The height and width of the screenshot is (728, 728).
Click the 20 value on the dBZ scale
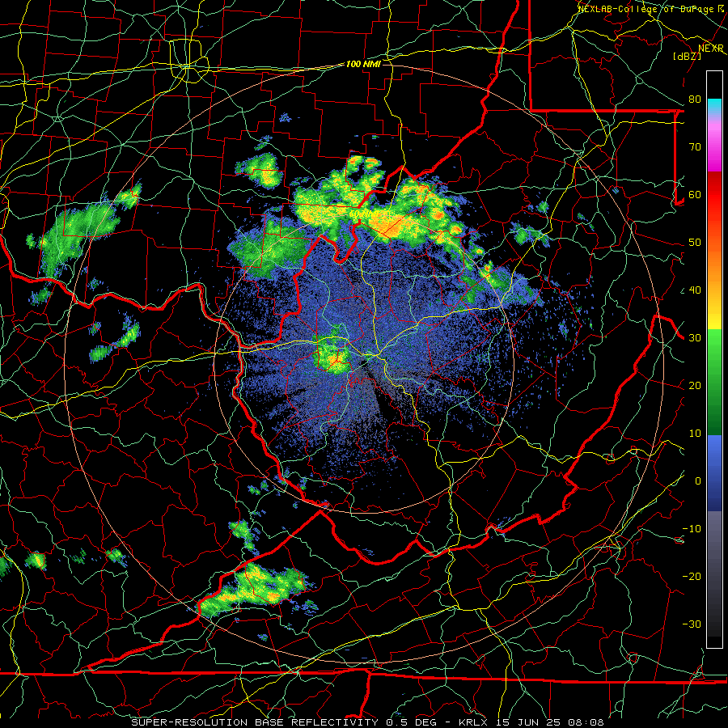point(695,386)
